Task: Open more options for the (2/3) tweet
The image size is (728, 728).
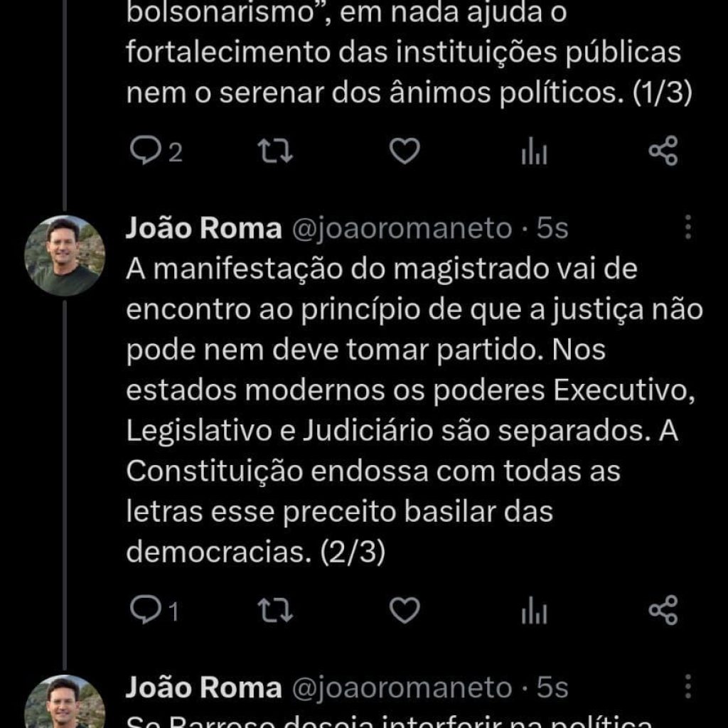Action: coord(687,227)
